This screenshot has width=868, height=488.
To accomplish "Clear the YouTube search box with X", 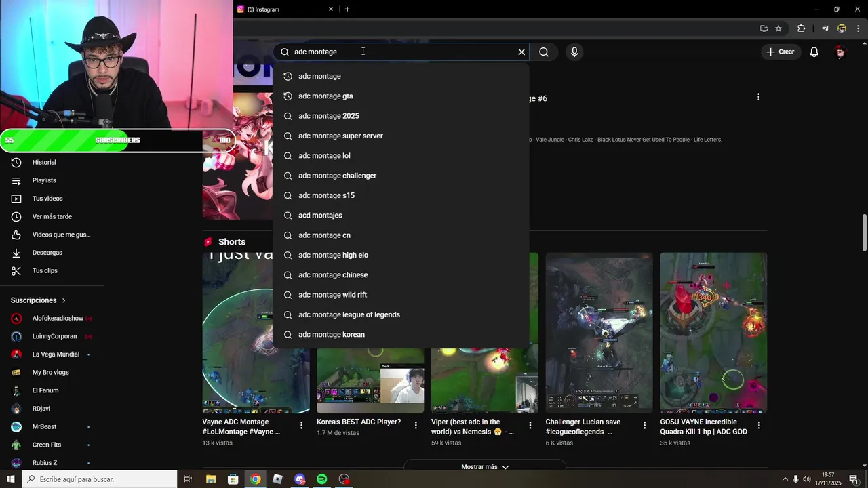I will pyautogui.click(x=521, y=52).
